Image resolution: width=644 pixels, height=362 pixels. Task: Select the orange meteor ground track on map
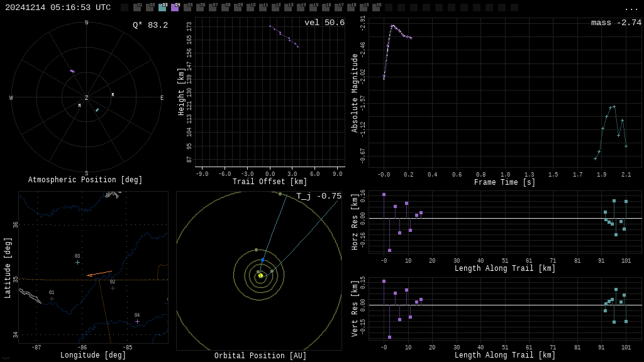click(x=99, y=273)
